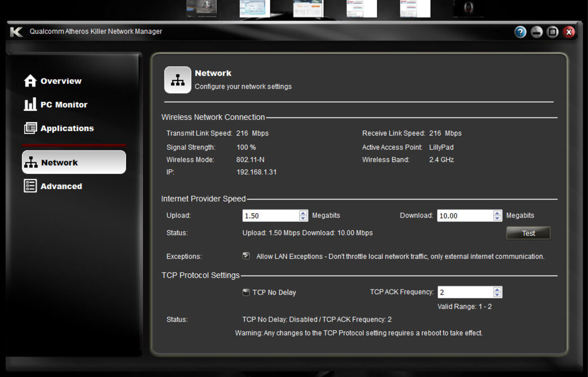Toggle the Allow LAN Exceptions checkbox
The width and height of the screenshot is (588, 377).
pyautogui.click(x=246, y=256)
